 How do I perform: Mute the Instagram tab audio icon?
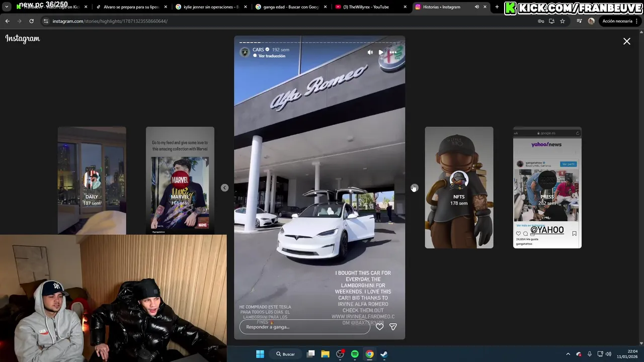pos(476,7)
